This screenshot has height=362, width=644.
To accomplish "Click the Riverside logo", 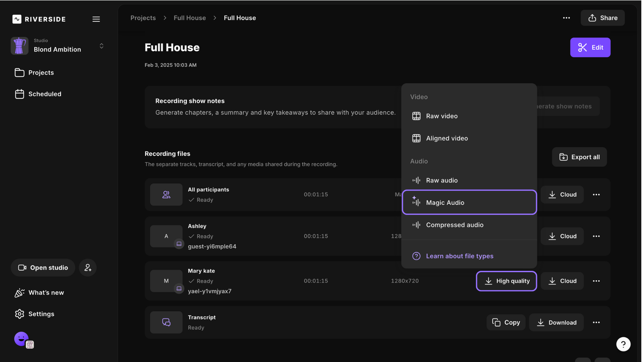I will click(x=39, y=19).
